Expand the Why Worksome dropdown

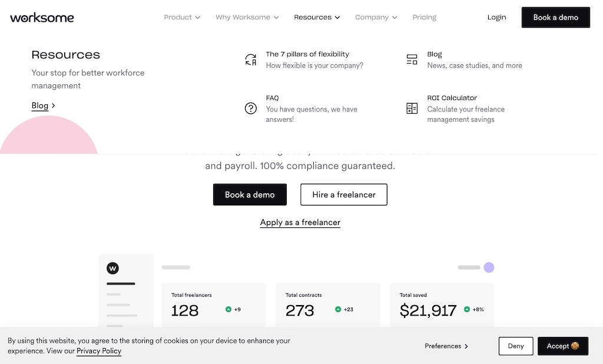[247, 17]
